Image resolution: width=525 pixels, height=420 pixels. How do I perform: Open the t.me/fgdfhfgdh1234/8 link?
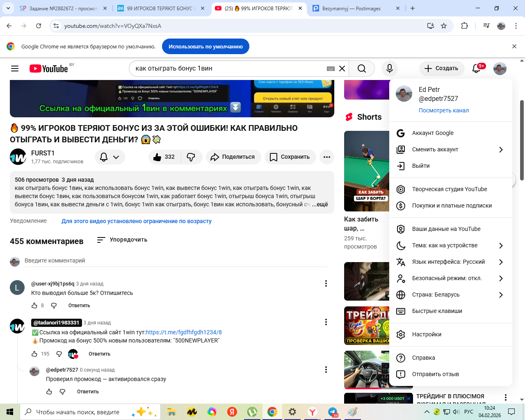coord(184,332)
